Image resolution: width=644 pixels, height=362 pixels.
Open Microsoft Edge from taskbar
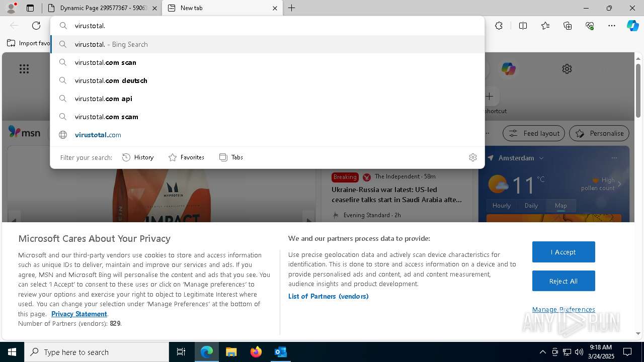[x=207, y=352]
